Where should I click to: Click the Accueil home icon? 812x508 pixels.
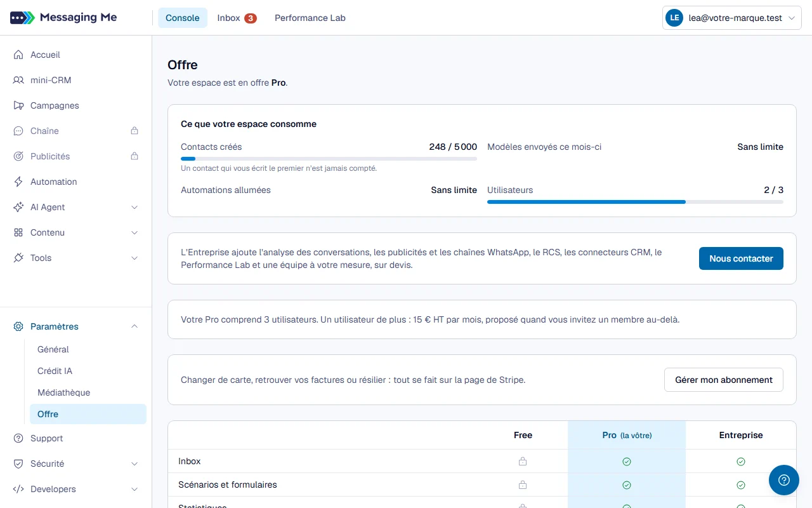(x=18, y=55)
